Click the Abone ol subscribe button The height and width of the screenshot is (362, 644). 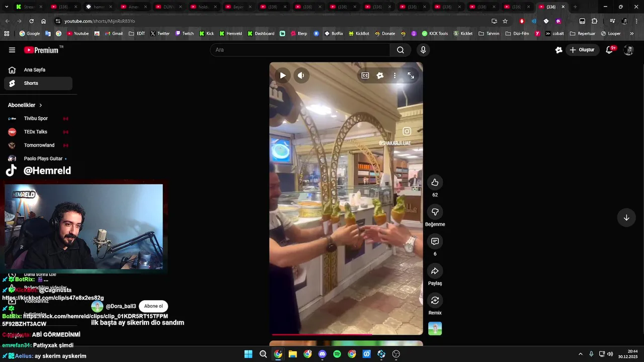153,306
